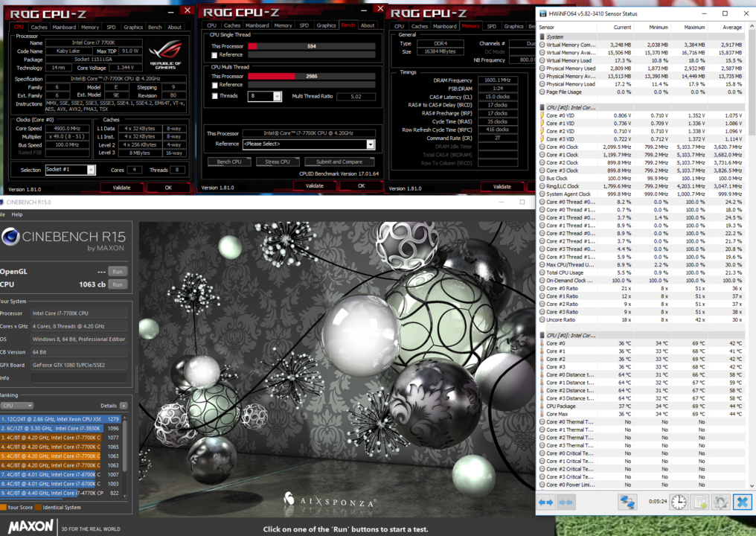756x536 pixels.
Task: Open the Socket #1 selection dropdown
Action: click(x=91, y=169)
